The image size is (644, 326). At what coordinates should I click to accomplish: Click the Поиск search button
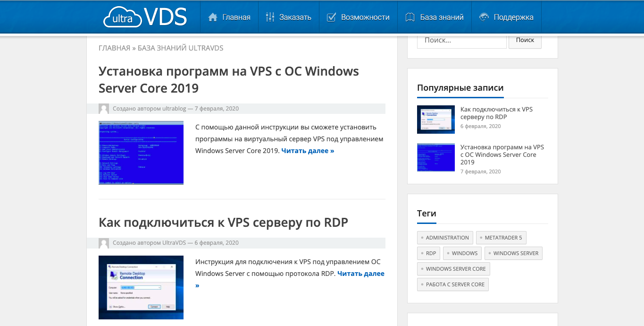[x=525, y=41]
